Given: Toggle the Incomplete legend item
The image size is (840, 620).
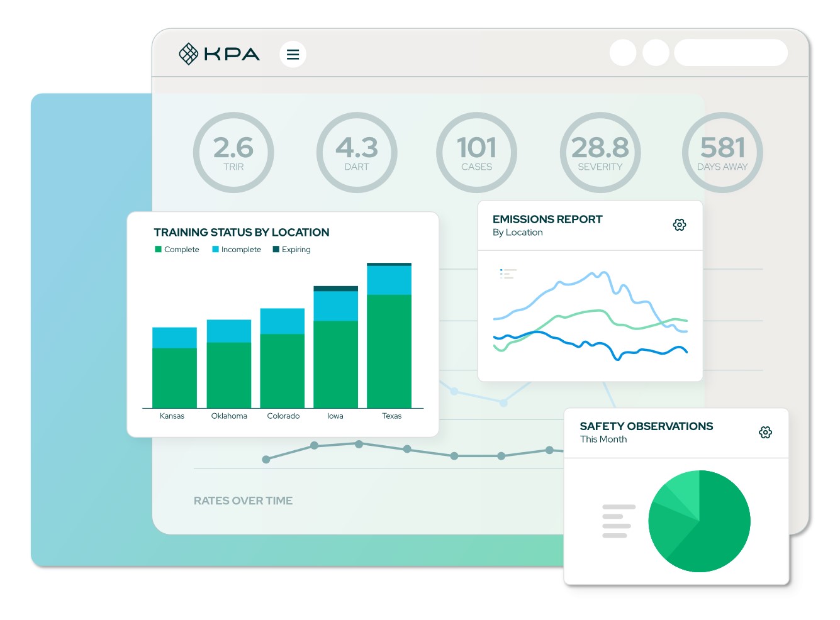Looking at the screenshot, I should pos(237,249).
